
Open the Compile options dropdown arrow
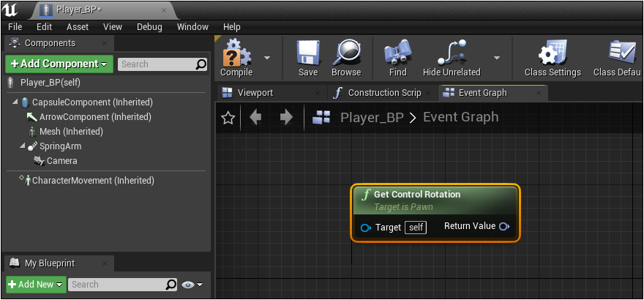tap(267, 58)
